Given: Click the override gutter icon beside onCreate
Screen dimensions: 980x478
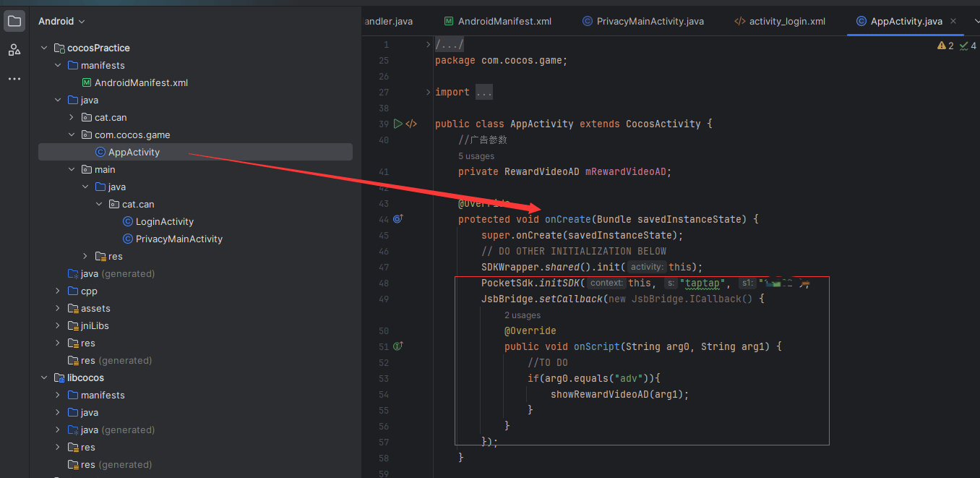Looking at the screenshot, I should [x=397, y=219].
